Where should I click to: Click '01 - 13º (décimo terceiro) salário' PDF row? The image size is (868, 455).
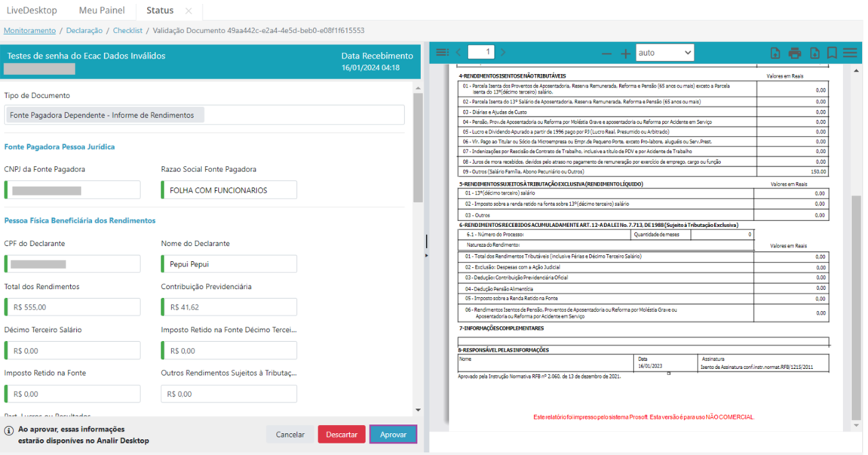click(x=643, y=193)
